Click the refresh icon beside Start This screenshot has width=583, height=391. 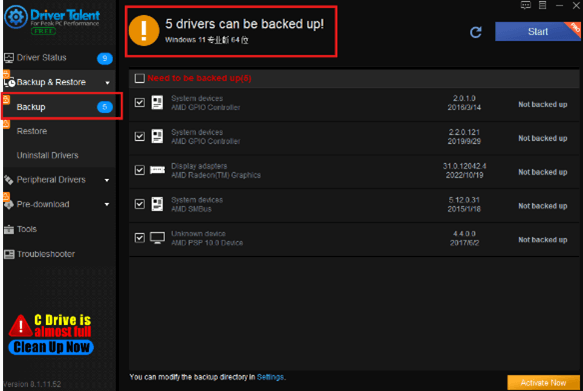click(x=476, y=32)
